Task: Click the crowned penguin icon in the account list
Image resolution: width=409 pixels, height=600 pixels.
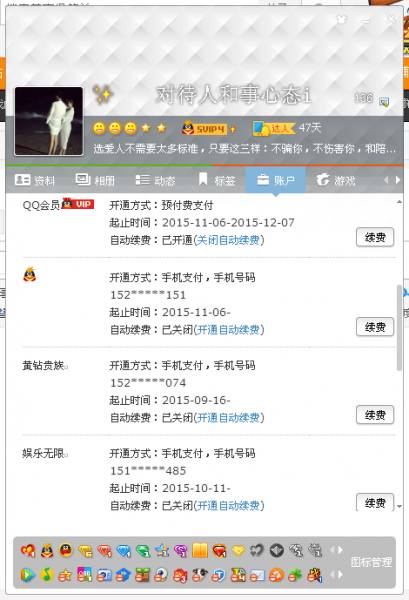Action: (29, 274)
